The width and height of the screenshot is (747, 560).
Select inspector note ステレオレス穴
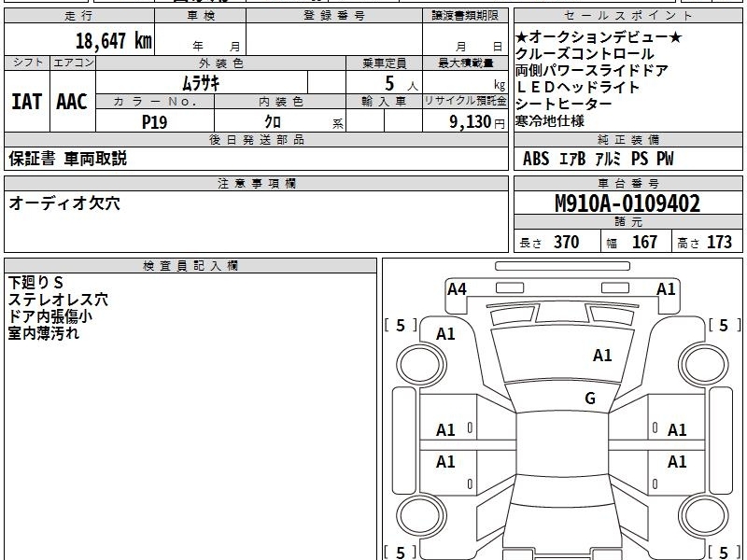tap(58, 300)
